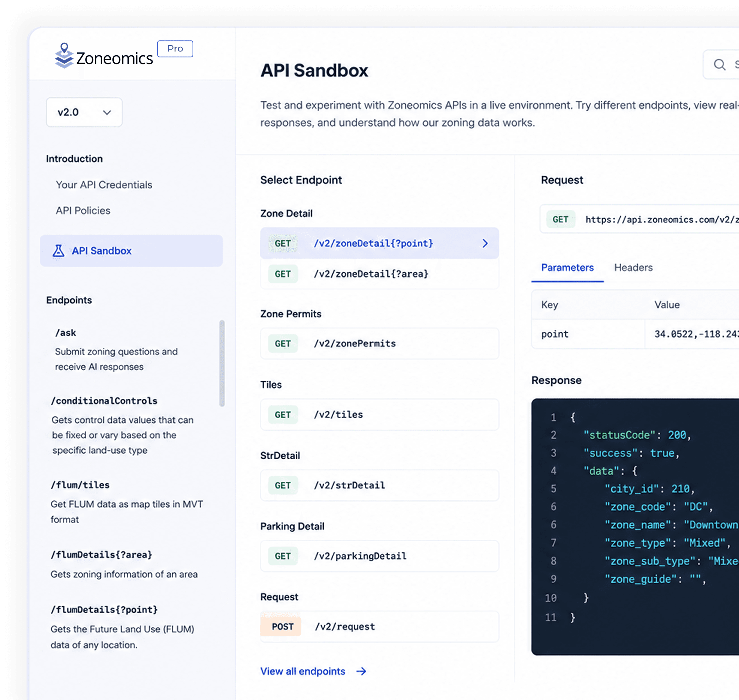The height and width of the screenshot is (700, 739).
Task: Click "zone_type": "Mixed" response line
Action: [667, 543]
